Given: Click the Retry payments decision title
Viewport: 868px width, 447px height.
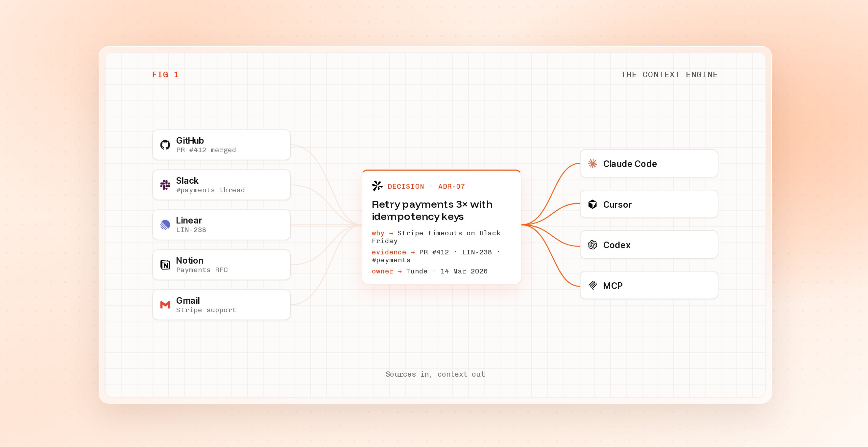Looking at the screenshot, I should coord(432,210).
